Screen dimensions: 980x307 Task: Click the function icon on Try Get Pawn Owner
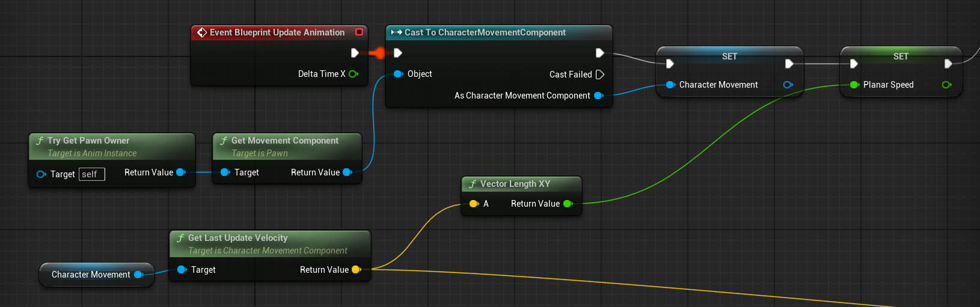(x=40, y=141)
